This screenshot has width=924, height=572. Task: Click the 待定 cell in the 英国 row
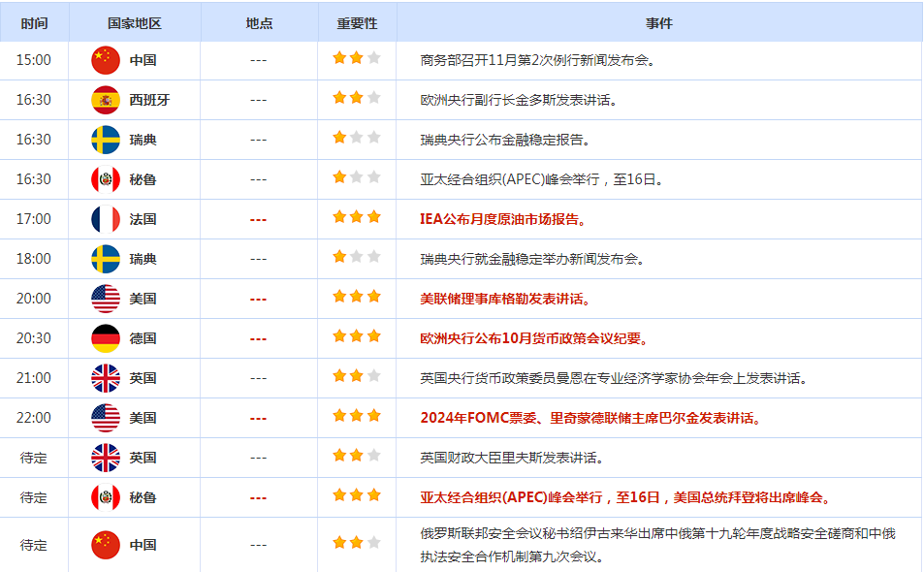[x=34, y=458]
